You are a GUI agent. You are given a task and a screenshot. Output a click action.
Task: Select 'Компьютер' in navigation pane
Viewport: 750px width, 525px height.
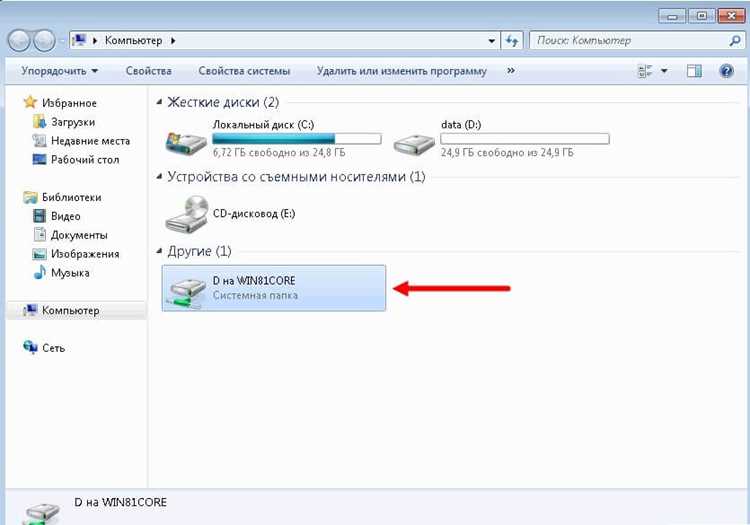[70, 310]
